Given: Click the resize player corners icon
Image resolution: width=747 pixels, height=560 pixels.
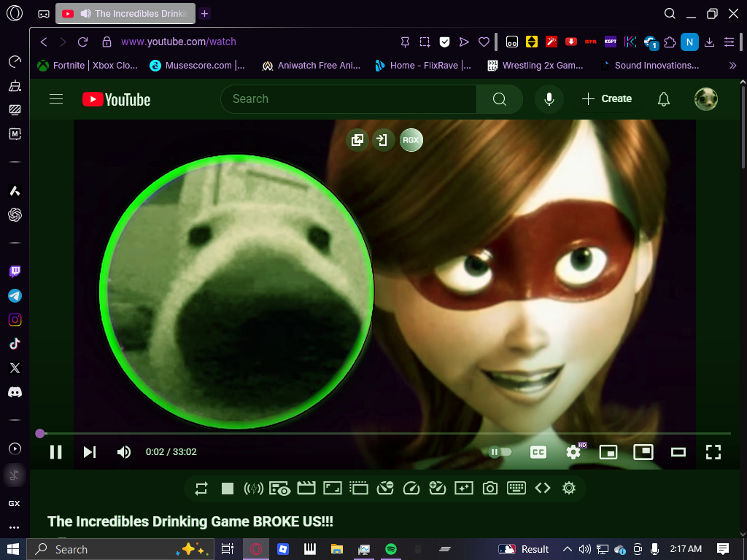Looking at the screenshot, I should click(333, 488).
